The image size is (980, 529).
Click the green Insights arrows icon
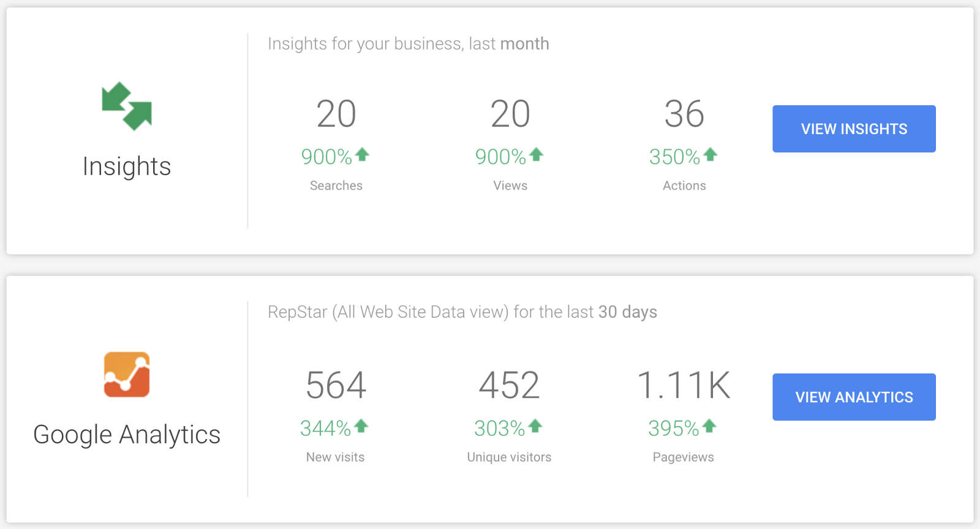[x=127, y=107]
